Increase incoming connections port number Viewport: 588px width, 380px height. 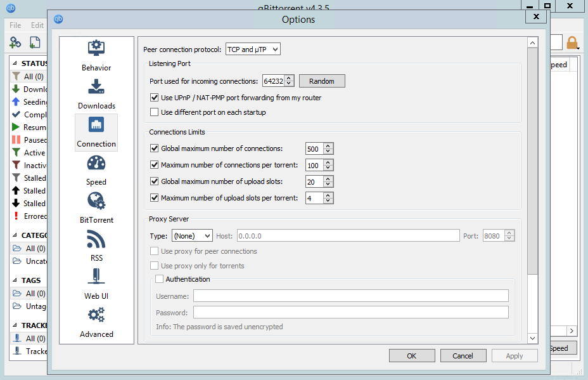coord(289,78)
